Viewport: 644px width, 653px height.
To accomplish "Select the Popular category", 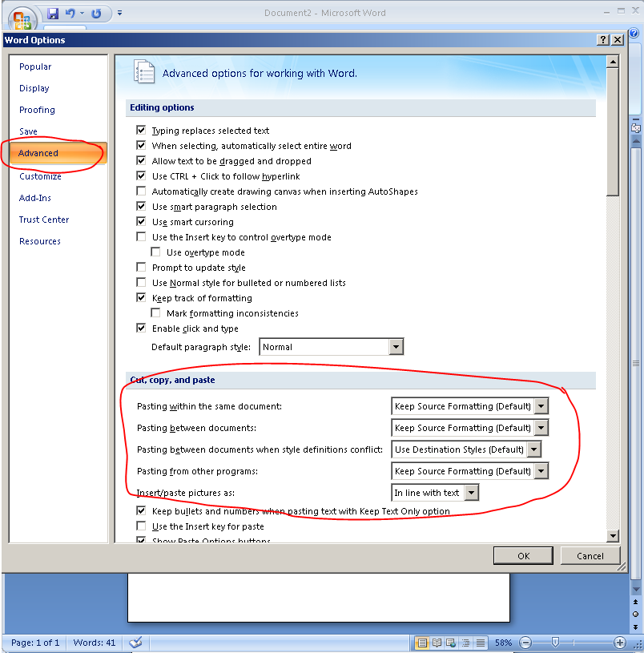I will pos(35,67).
